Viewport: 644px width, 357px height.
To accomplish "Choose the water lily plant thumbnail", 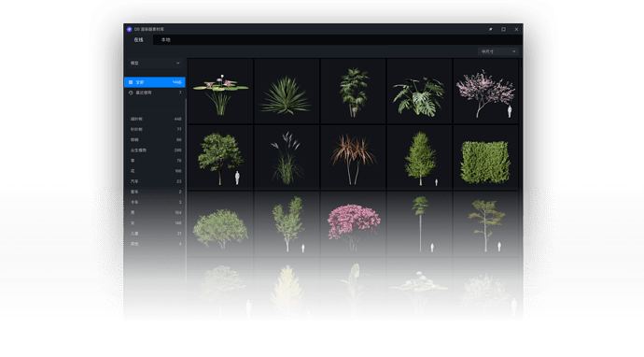I will click(220, 91).
